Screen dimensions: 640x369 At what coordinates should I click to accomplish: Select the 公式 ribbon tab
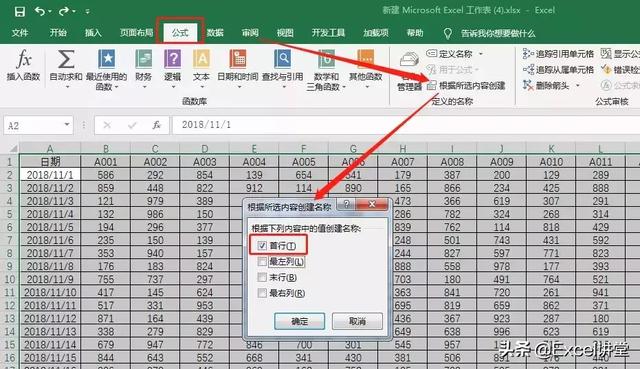(180, 33)
